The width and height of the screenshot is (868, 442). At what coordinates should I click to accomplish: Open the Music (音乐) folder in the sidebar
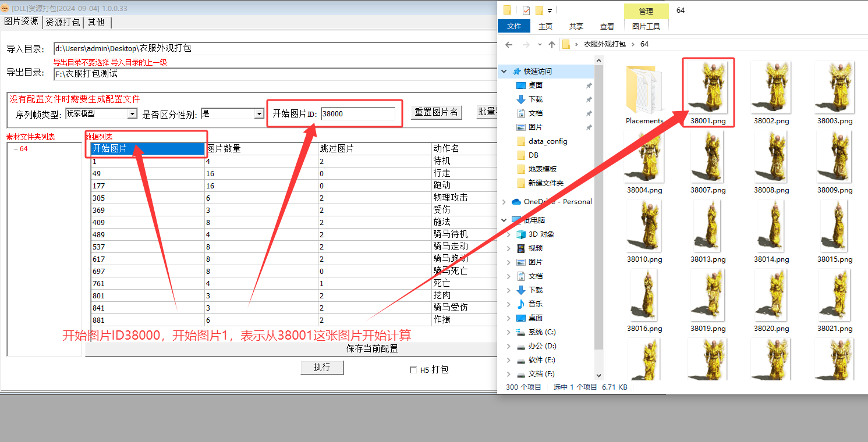click(x=536, y=304)
